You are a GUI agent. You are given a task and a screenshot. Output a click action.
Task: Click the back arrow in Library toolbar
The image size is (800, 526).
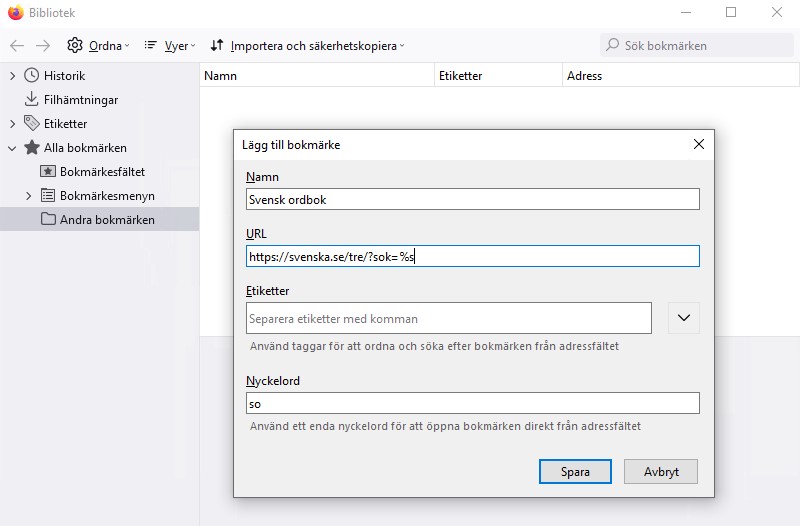point(17,46)
